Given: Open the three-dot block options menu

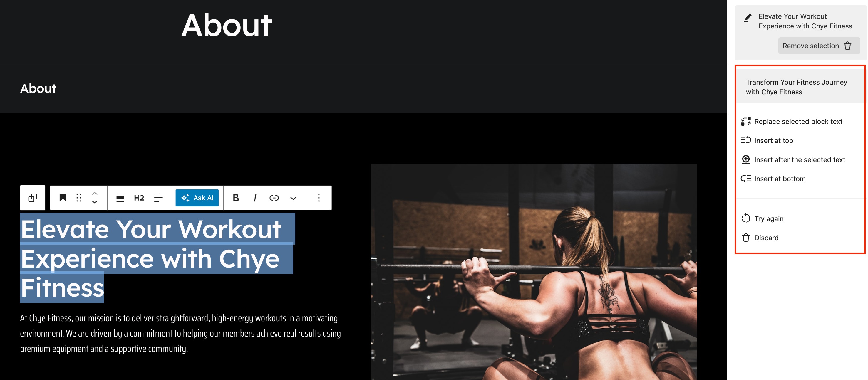Looking at the screenshot, I should 319,198.
